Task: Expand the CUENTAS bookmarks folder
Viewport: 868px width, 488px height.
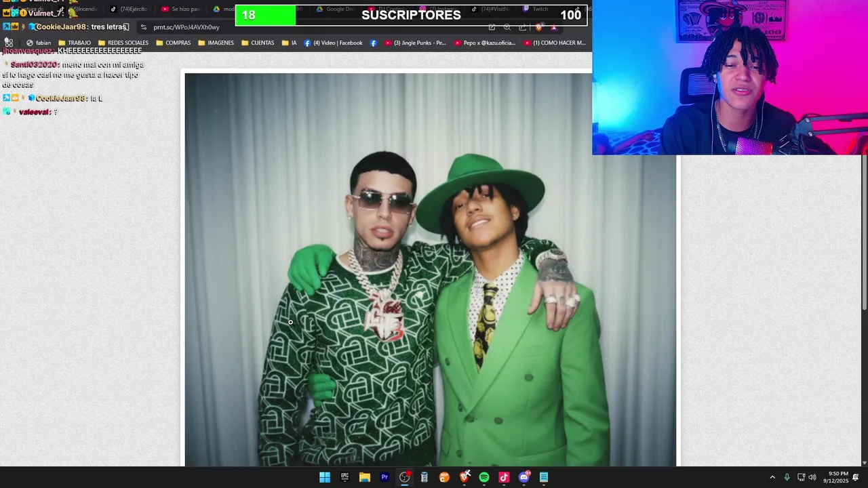Action: pos(258,43)
